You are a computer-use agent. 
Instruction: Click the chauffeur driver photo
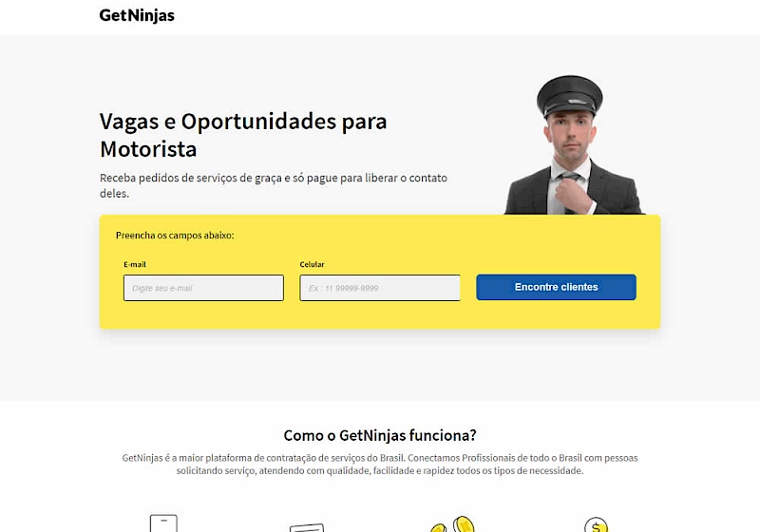coord(575,144)
